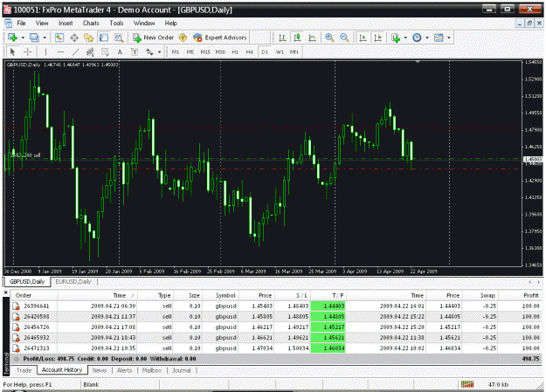Screen dimensions: 546x392
Task: Select the text label tool
Action: click(135, 52)
